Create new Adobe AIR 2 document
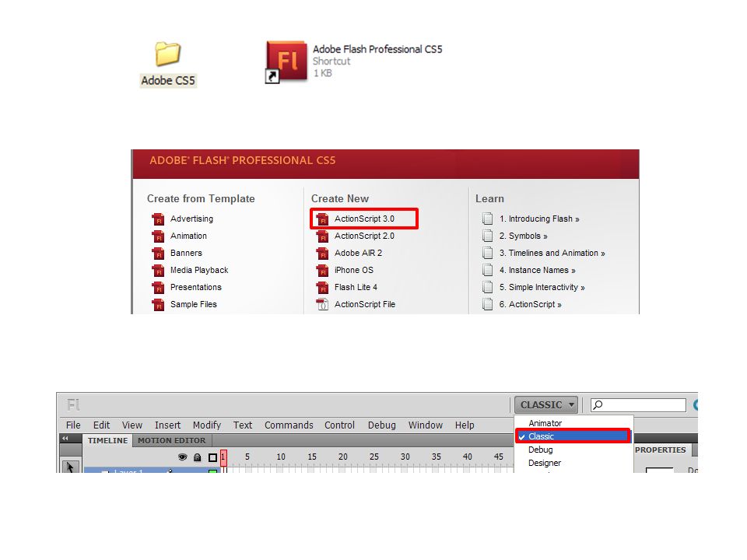 pos(358,253)
